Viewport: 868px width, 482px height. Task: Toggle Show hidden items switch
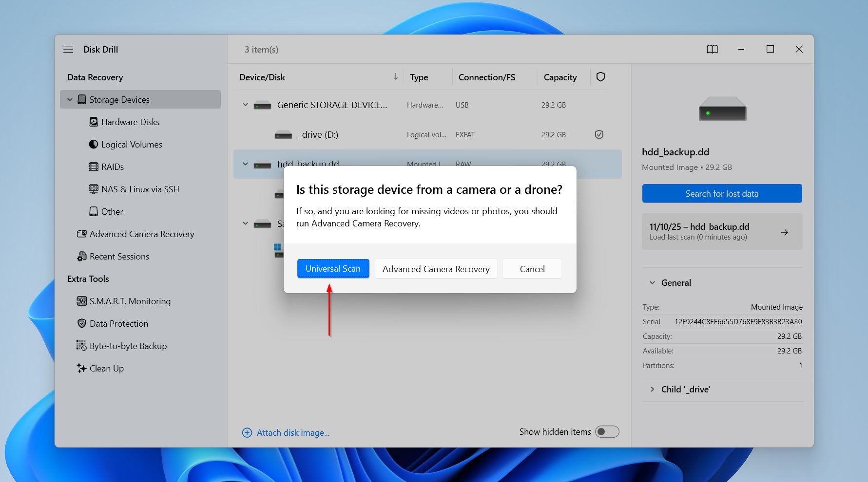[607, 432]
